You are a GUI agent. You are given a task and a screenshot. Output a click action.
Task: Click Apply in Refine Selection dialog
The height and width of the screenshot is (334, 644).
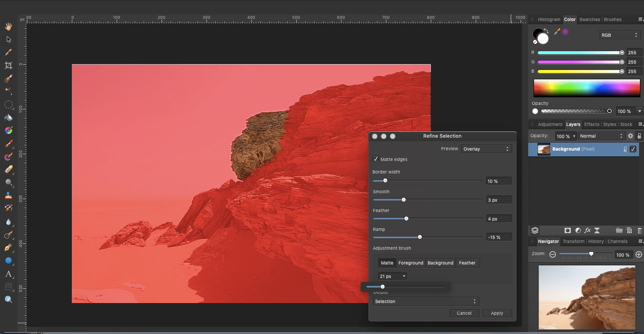(x=497, y=313)
